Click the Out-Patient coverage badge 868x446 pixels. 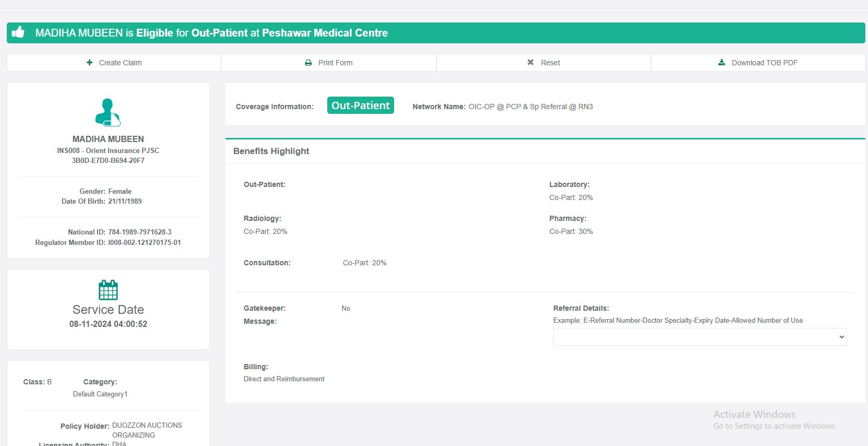pyautogui.click(x=360, y=105)
